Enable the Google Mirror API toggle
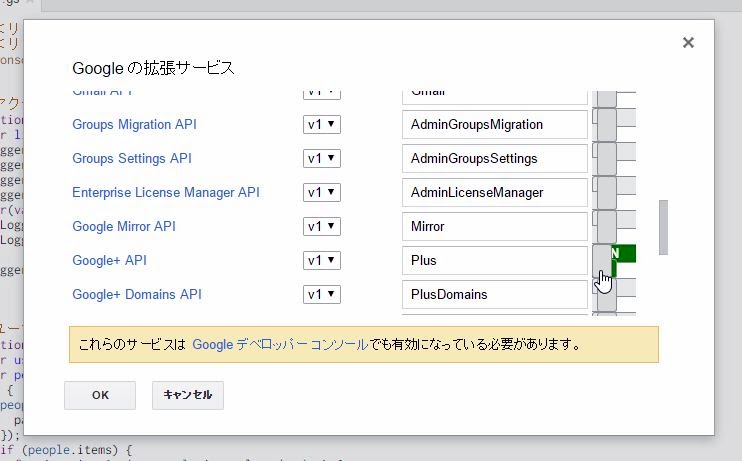The image size is (742, 461). [614, 226]
